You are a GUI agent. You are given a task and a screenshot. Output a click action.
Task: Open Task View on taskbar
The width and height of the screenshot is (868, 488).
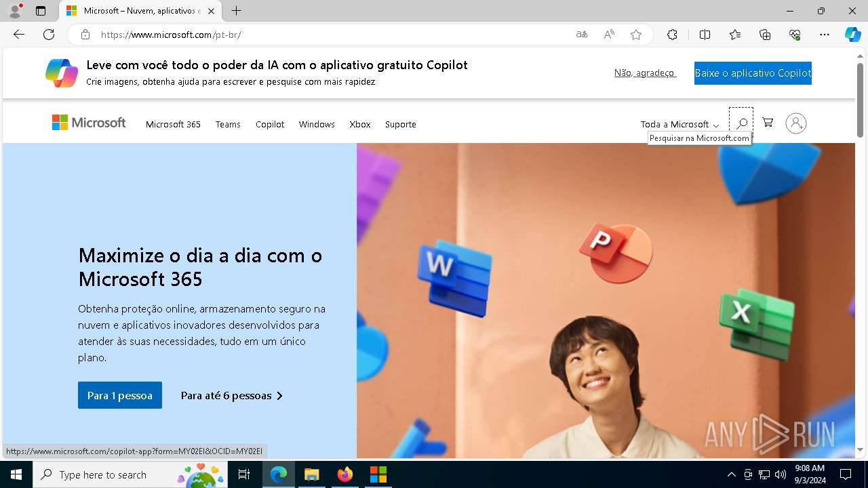coord(245,474)
